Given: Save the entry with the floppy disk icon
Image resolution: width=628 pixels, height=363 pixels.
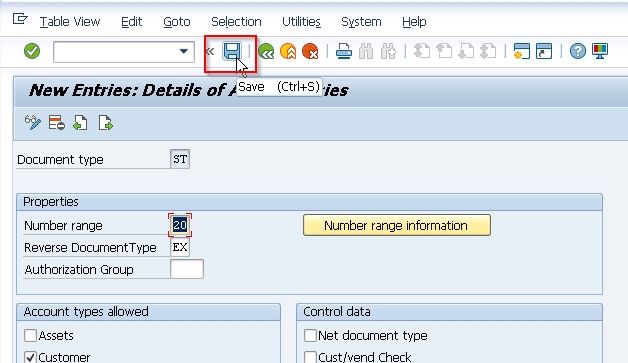Looking at the screenshot, I should coord(232,51).
